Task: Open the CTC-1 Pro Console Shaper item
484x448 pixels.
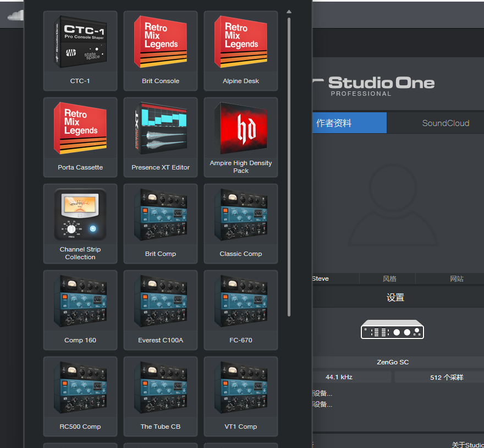Action: pos(80,51)
